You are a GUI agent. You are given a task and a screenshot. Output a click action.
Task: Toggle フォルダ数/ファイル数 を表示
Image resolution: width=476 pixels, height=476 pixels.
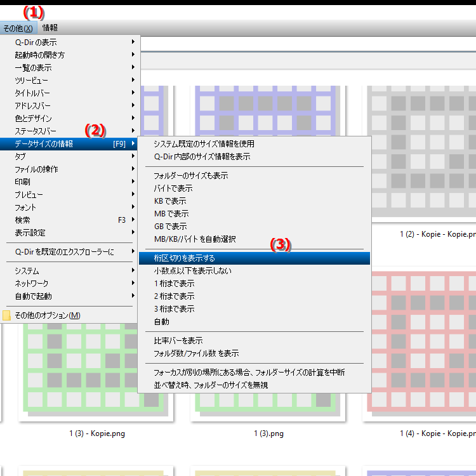coord(255,354)
